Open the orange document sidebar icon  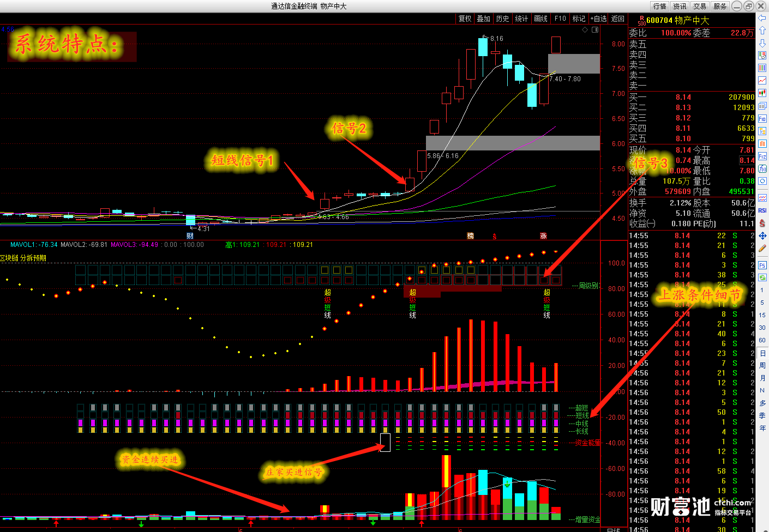pos(762,143)
